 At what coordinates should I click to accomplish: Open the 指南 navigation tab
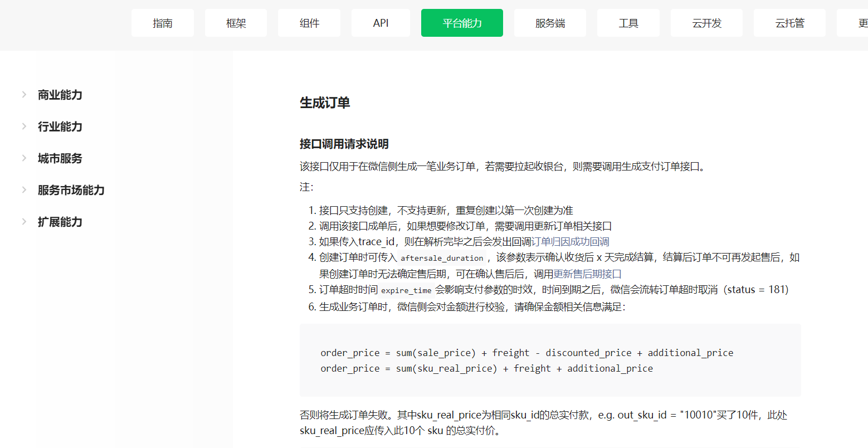(163, 23)
